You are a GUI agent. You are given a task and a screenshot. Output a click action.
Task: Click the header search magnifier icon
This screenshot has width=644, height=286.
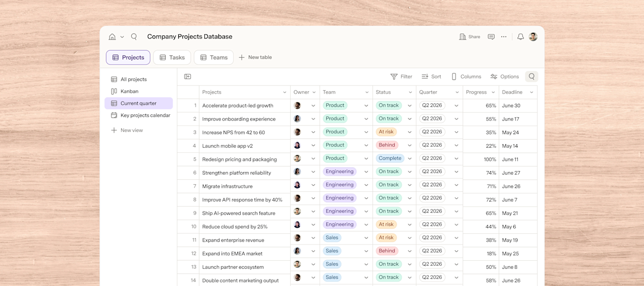click(134, 36)
